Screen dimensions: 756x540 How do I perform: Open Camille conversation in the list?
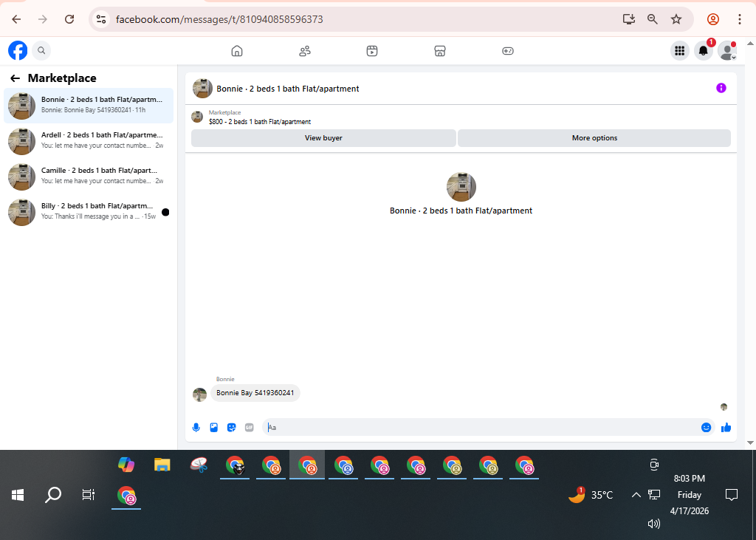pos(89,177)
